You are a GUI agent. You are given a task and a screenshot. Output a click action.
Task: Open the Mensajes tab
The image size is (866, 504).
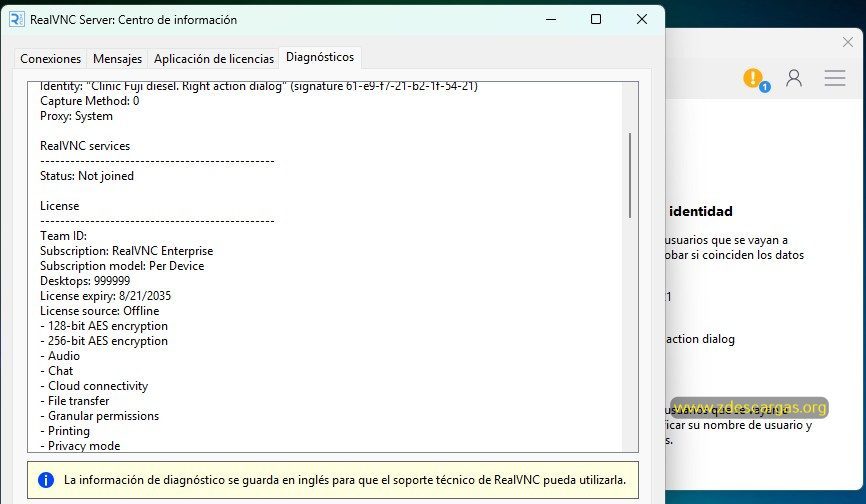tap(117, 59)
